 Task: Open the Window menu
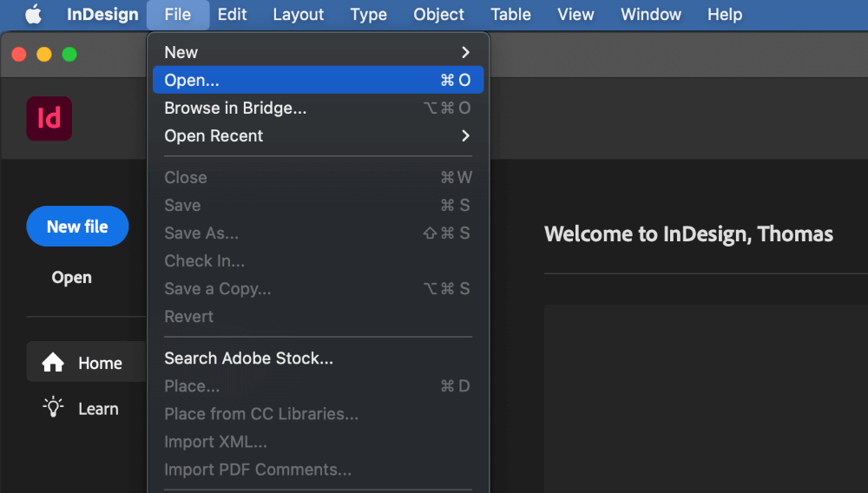pos(650,15)
